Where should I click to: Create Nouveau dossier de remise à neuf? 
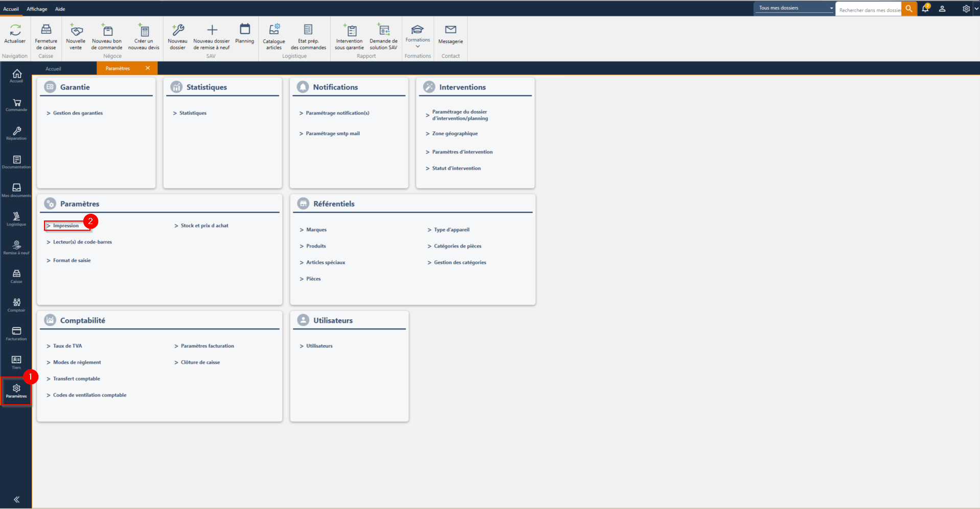tap(212, 37)
